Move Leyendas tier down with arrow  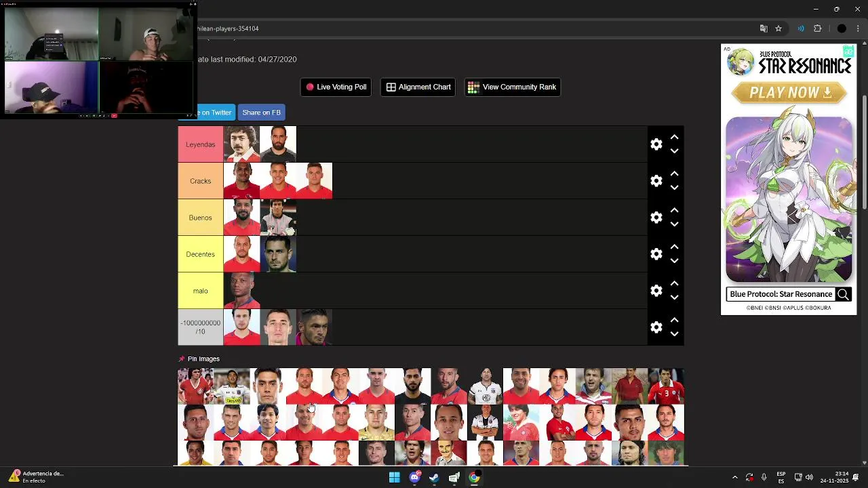coord(674,151)
